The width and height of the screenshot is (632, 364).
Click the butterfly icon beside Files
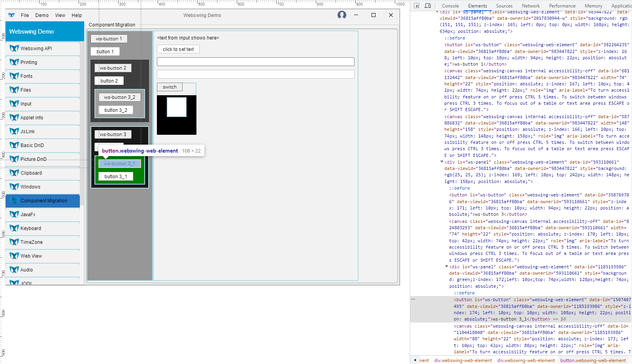click(14, 90)
